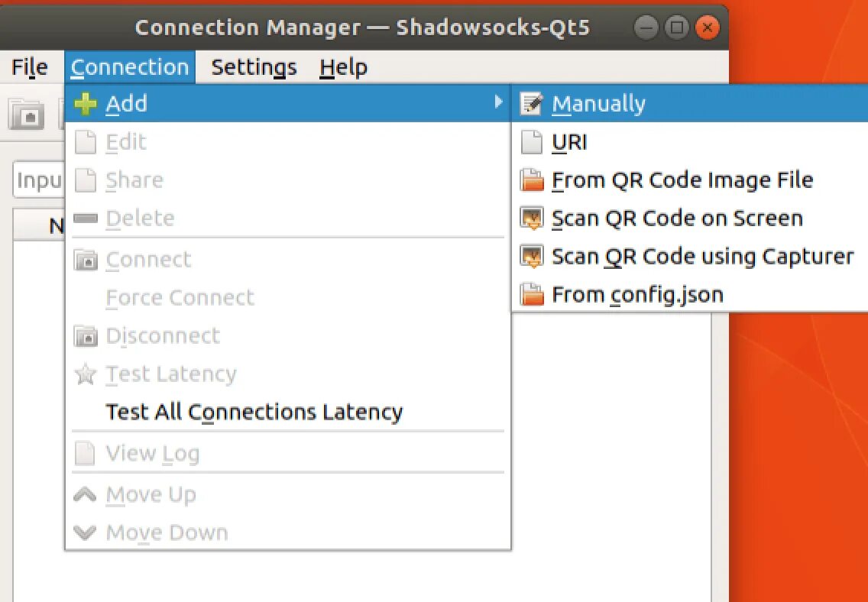This screenshot has width=868, height=602.
Task: Click the connect toolbar icon left of the menu
Action: 25,115
